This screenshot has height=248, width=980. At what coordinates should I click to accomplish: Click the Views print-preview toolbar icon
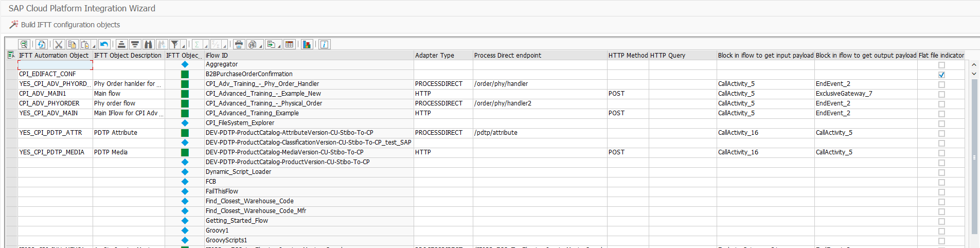click(252, 44)
